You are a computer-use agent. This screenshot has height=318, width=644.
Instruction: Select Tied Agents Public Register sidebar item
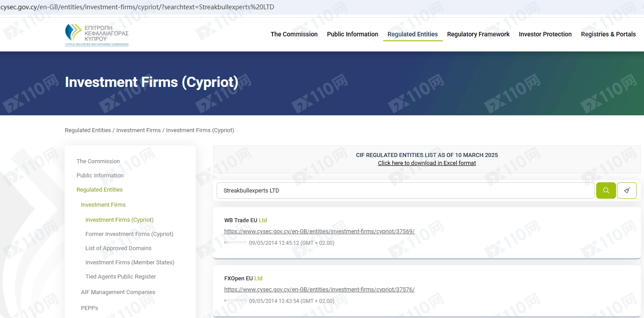[x=120, y=276]
